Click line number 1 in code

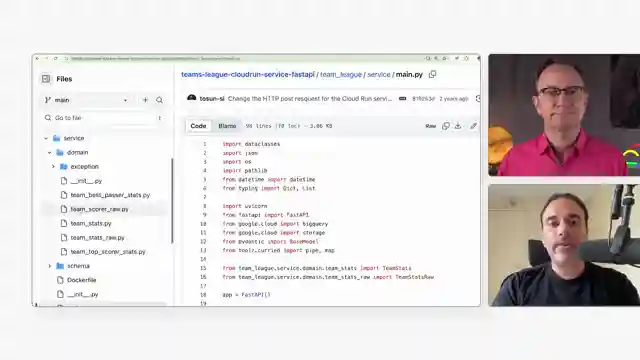(205, 144)
